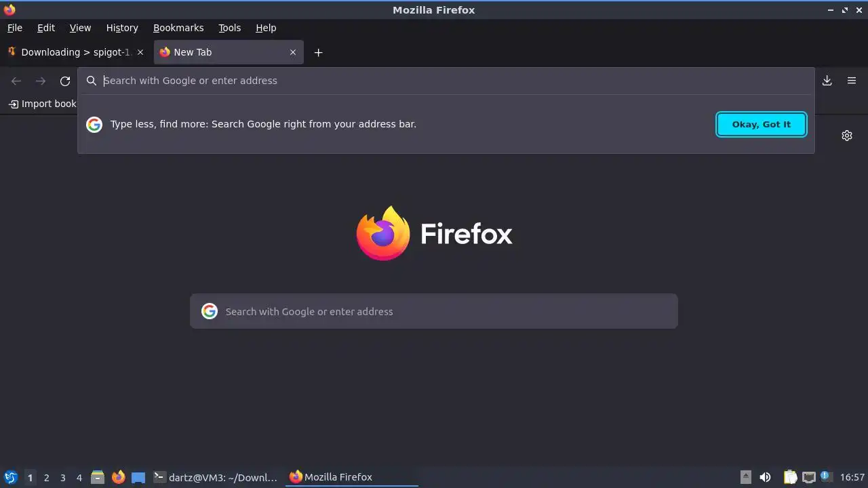The width and height of the screenshot is (868, 488).
Task: Open the Tools menu
Action: tap(230, 28)
